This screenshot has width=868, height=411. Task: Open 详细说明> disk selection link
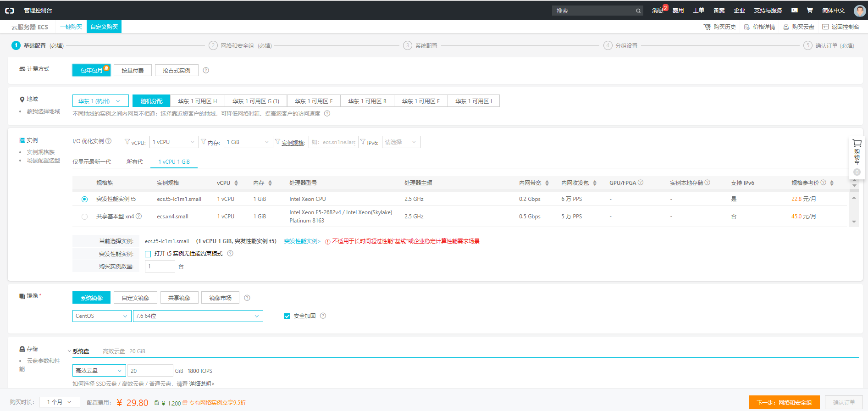(x=202, y=384)
